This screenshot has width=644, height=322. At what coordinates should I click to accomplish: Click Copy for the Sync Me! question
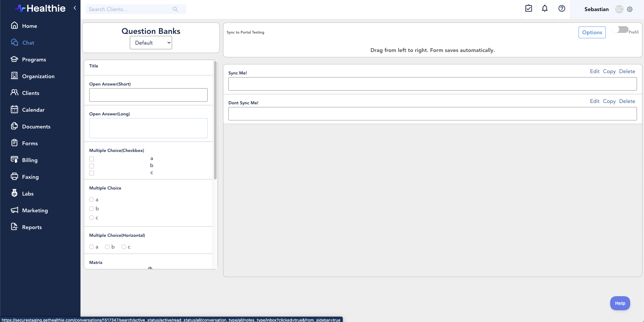(x=609, y=71)
